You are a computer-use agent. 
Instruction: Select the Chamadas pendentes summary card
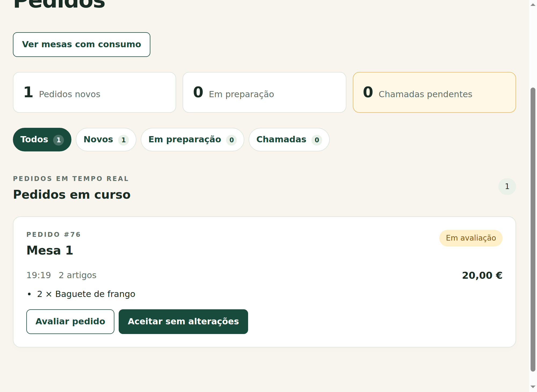(x=434, y=92)
